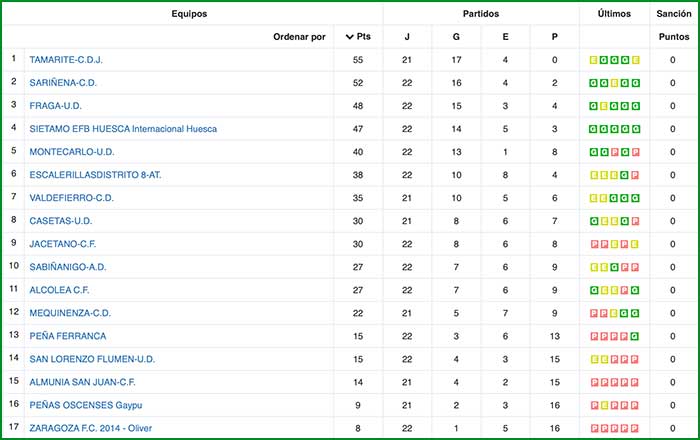The width and height of the screenshot is (700, 440).
Task: Sort table by J matches played column
Action: 406,37
